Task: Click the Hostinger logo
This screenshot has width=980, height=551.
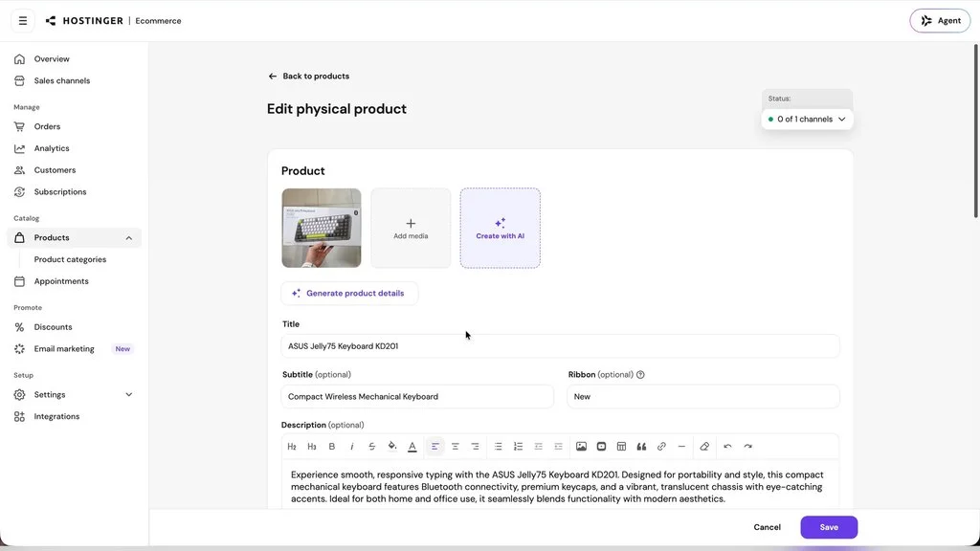Action: tap(84, 21)
